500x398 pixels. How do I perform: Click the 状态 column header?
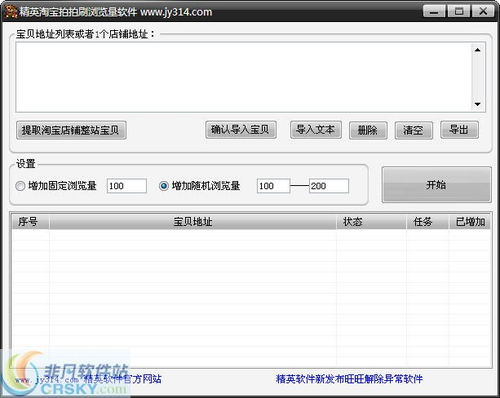coord(371,222)
